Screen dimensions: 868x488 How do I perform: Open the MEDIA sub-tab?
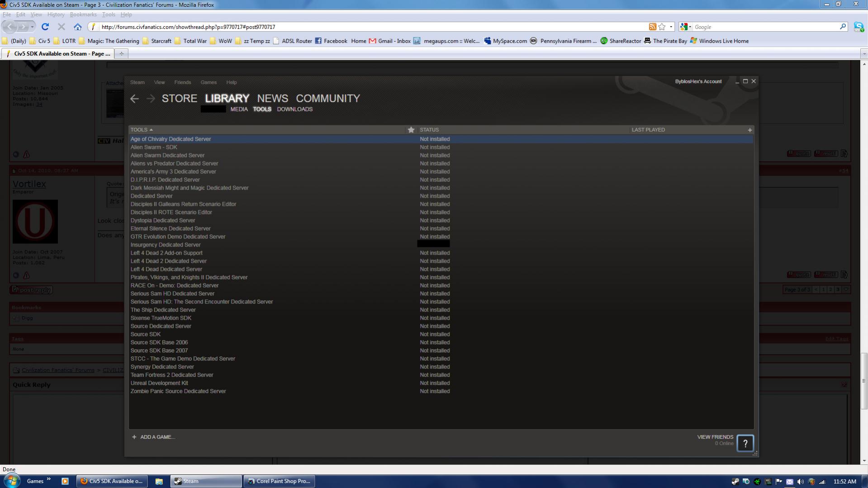coord(239,109)
